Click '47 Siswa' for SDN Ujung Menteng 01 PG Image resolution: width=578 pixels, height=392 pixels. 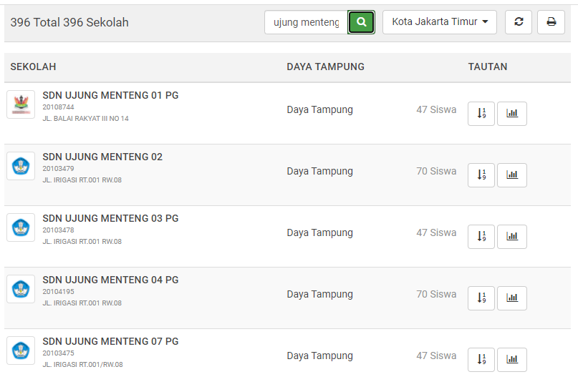click(x=436, y=109)
